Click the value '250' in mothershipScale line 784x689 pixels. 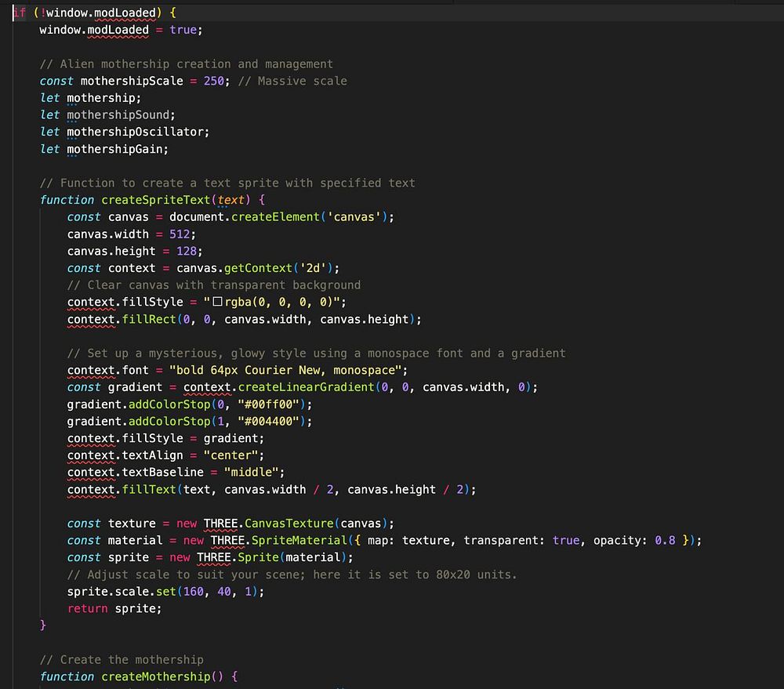point(213,81)
